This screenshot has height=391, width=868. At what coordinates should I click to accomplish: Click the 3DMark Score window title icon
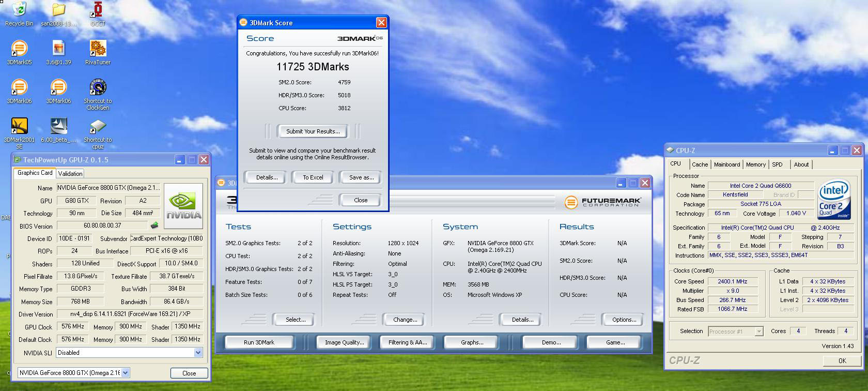[243, 23]
